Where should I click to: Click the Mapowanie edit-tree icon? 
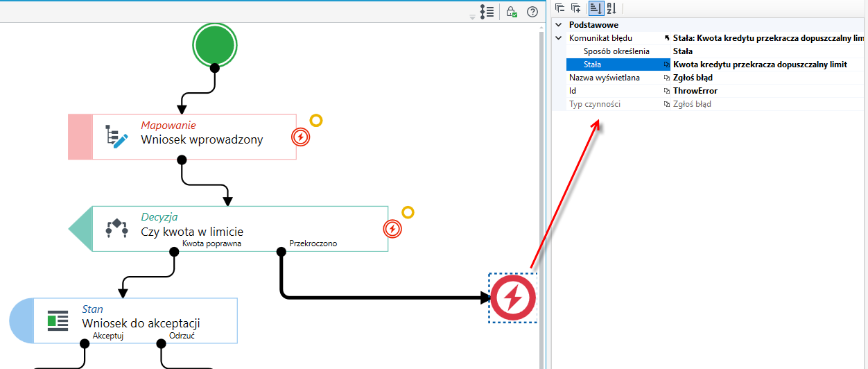116,137
